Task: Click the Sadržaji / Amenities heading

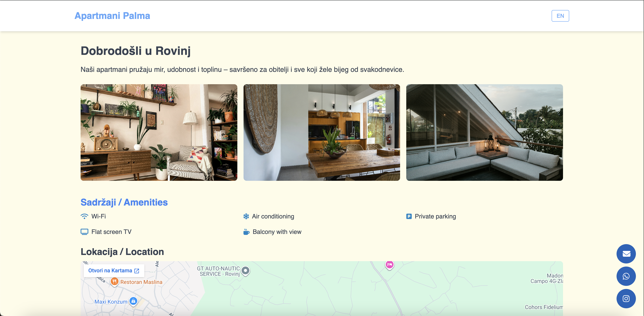Action: [x=124, y=202]
